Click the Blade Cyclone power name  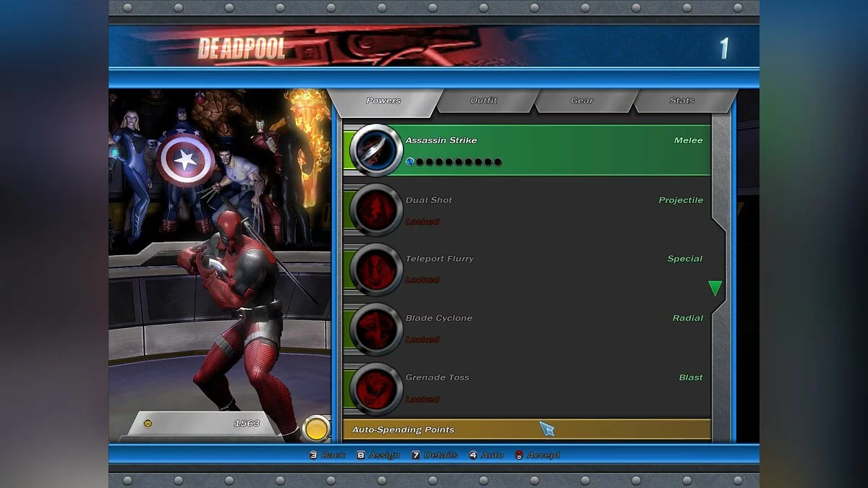[x=439, y=318]
